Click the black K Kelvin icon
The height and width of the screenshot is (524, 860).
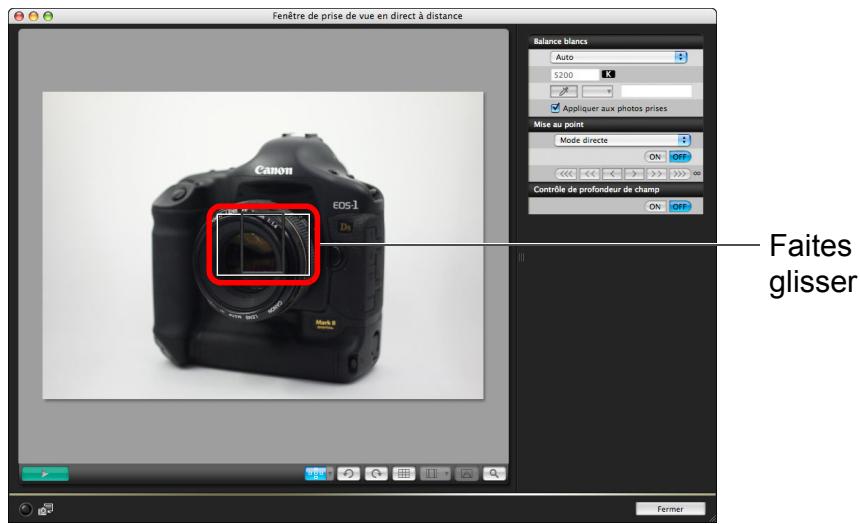pyautogui.click(x=608, y=74)
